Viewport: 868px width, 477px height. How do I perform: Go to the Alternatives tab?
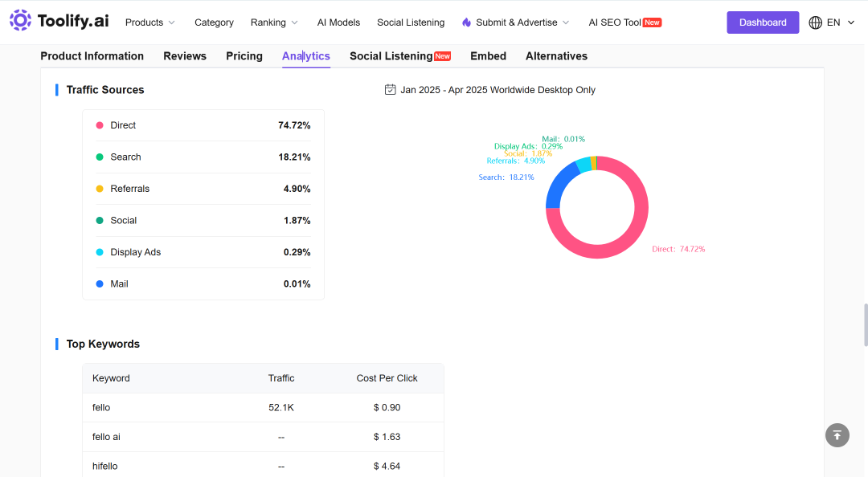(556, 56)
